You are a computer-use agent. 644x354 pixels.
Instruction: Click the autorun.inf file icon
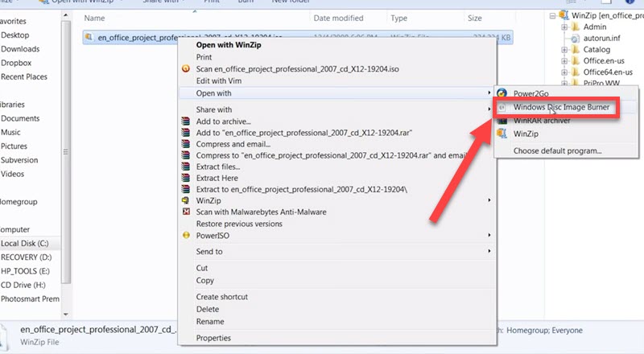point(575,38)
